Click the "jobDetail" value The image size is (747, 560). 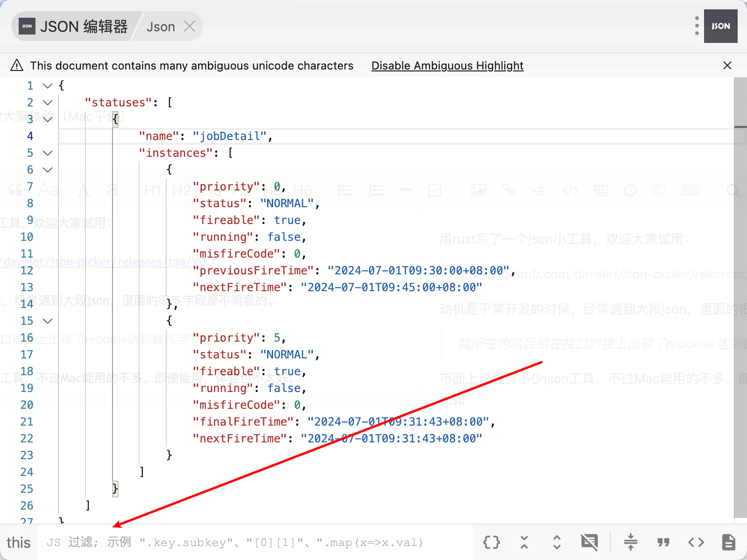(230, 136)
